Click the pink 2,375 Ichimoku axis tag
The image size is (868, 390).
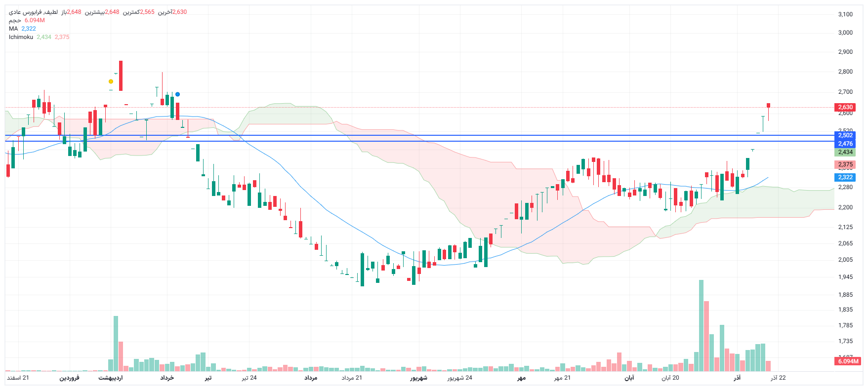tap(845, 164)
